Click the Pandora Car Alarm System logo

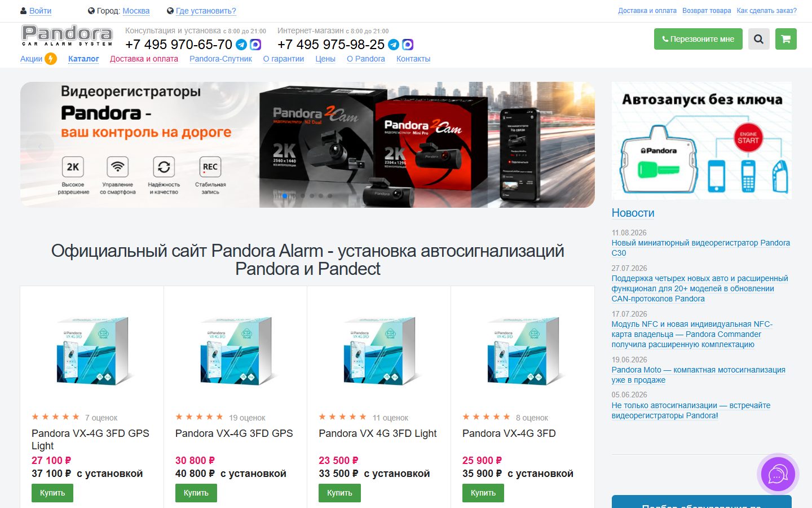[x=67, y=36]
